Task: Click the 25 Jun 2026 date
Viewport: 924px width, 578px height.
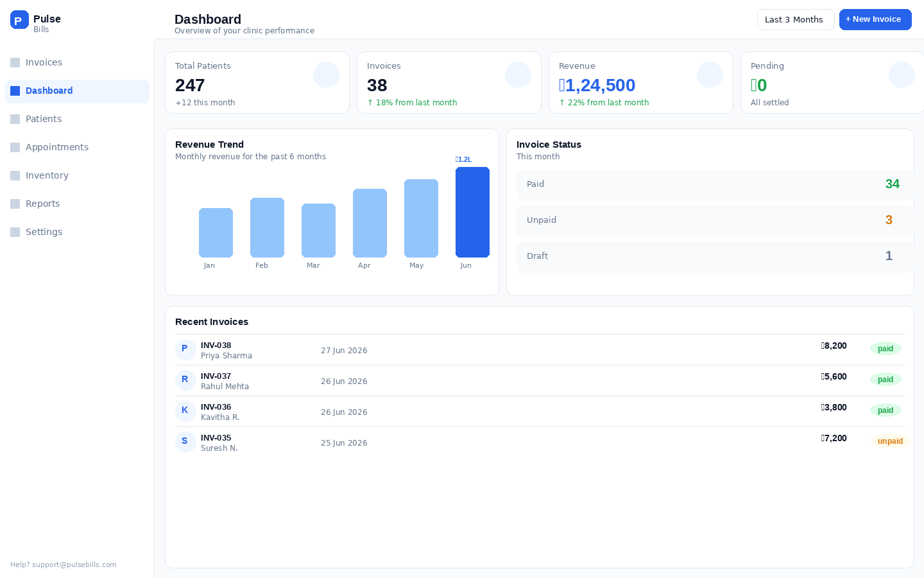Action: (x=344, y=443)
